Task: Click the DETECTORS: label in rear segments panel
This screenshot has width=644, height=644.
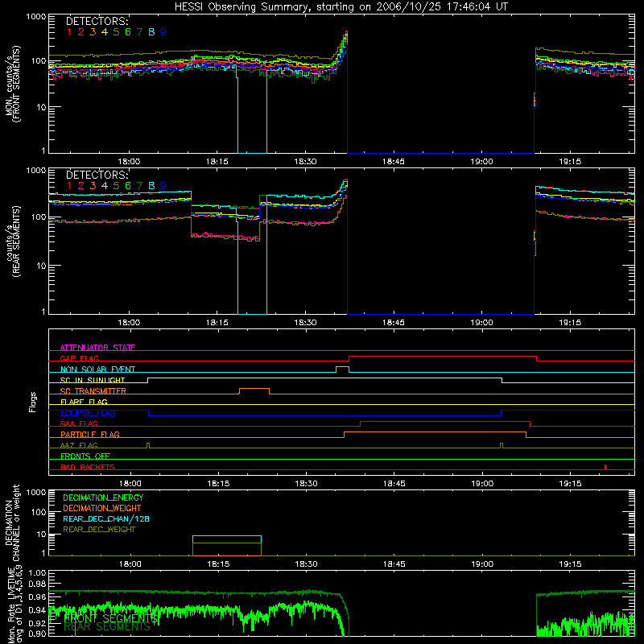Action: [x=97, y=175]
